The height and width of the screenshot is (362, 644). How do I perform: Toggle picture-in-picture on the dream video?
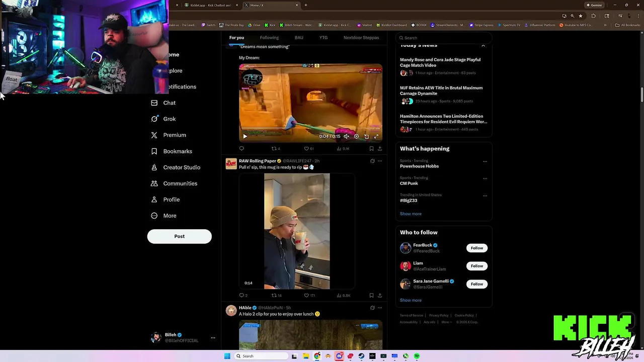pos(366,136)
